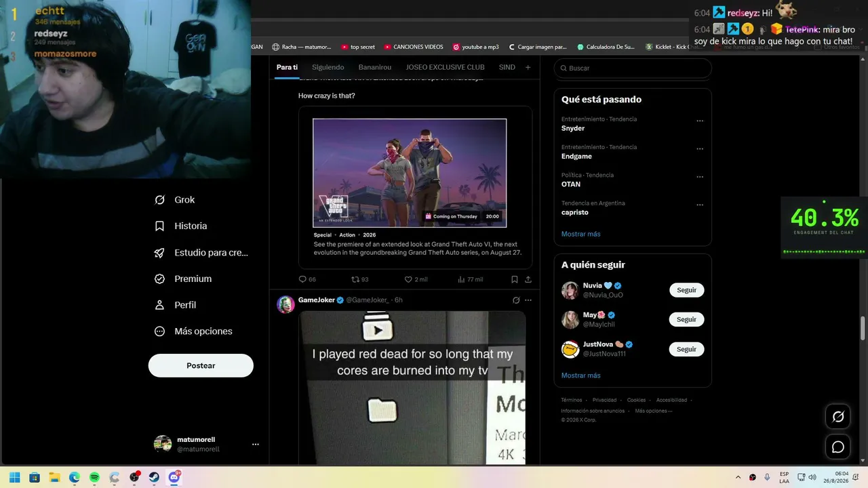Image resolution: width=868 pixels, height=488 pixels.
Task: Switch to the Para ti tab
Action: click(x=287, y=67)
